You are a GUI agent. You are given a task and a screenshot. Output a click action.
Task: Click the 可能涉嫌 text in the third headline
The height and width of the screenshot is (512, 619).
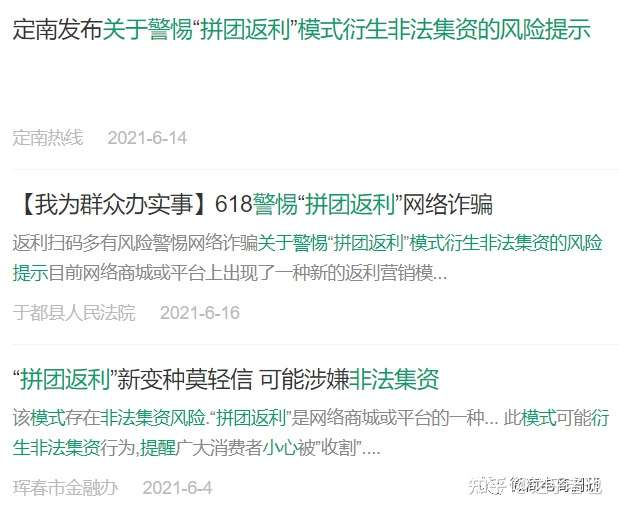pos(305,379)
